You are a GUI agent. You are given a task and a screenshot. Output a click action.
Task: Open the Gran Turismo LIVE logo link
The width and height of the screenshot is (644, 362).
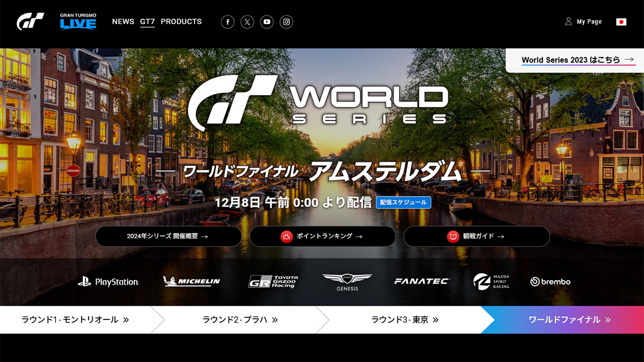click(78, 22)
